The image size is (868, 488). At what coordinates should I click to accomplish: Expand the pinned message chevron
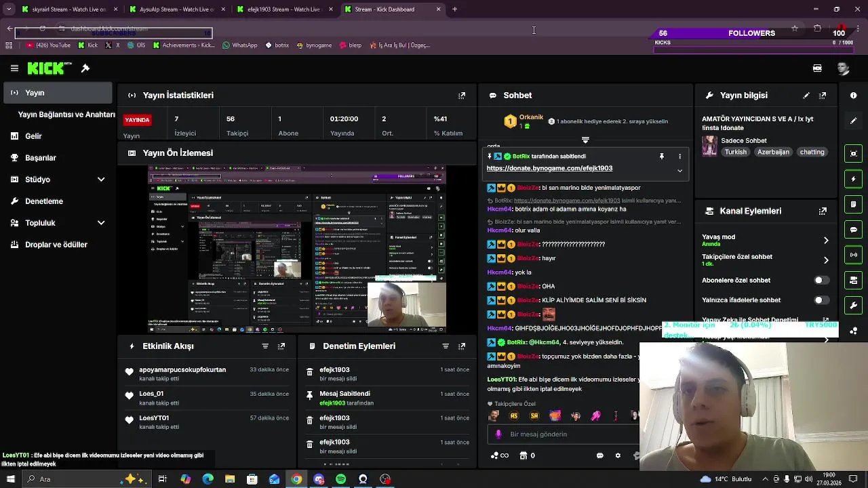(679, 171)
